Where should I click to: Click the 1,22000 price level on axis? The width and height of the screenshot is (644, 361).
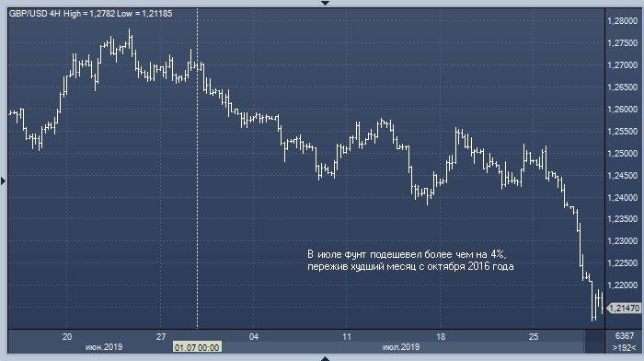click(x=623, y=285)
